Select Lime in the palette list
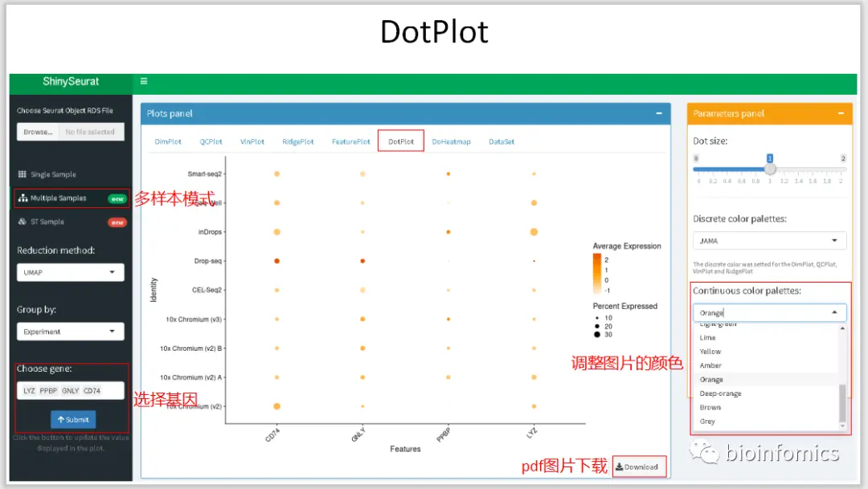The width and height of the screenshot is (868, 489). 766,337
